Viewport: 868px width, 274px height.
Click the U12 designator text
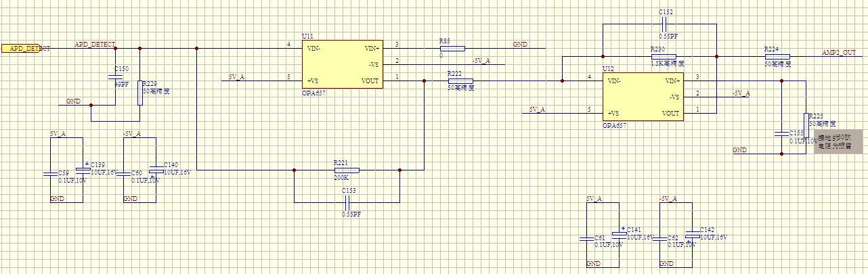pos(608,69)
